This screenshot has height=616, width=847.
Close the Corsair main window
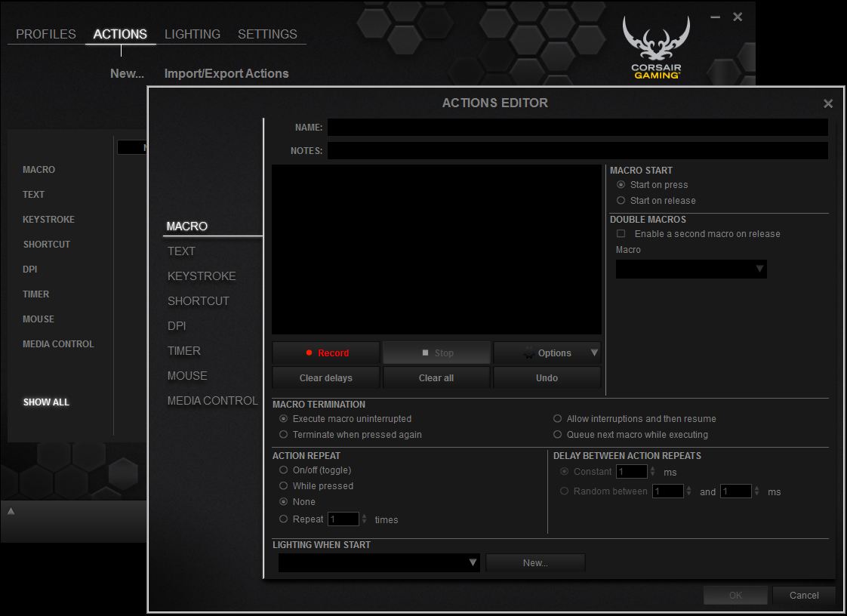pyautogui.click(x=738, y=17)
